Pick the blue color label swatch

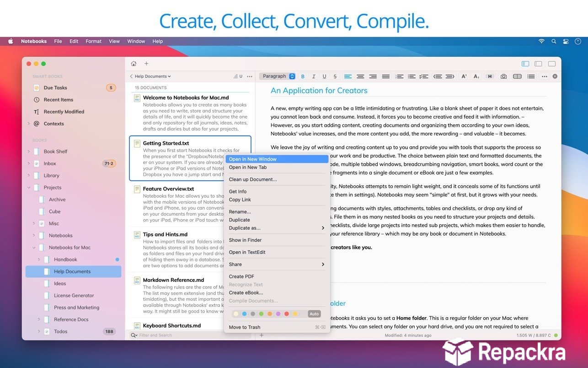(x=244, y=314)
